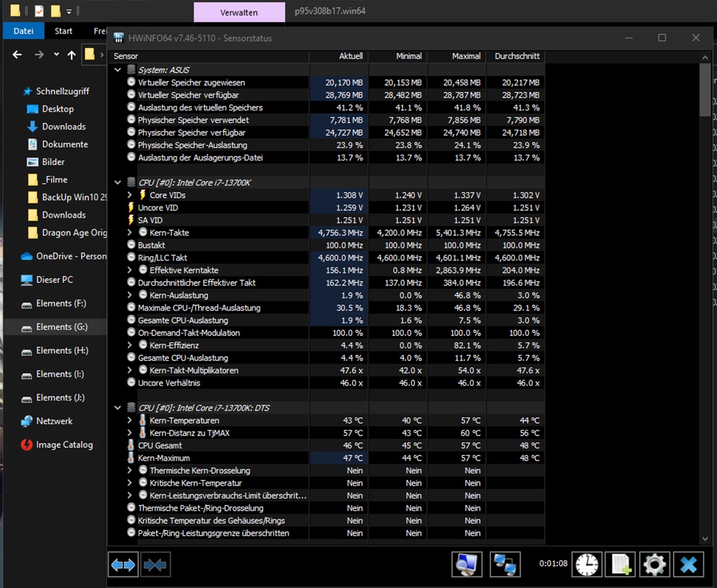Open the Explorer quick access toolbar dropdown
The width and height of the screenshot is (717, 588).
click(69, 12)
